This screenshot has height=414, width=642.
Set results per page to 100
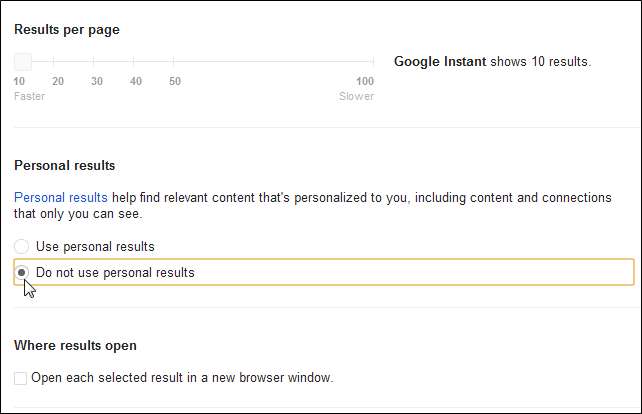(x=372, y=63)
